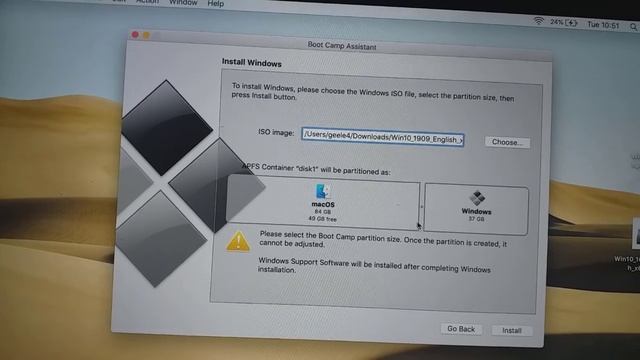Click the APFS Container disk1 label
This screenshot has width=640, height=360.
coord(316,169)
